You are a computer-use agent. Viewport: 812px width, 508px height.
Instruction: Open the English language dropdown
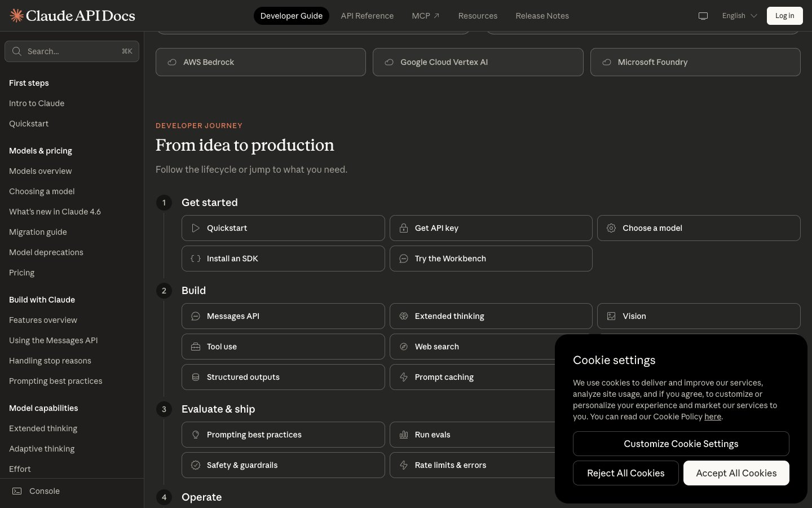(739, 16)
